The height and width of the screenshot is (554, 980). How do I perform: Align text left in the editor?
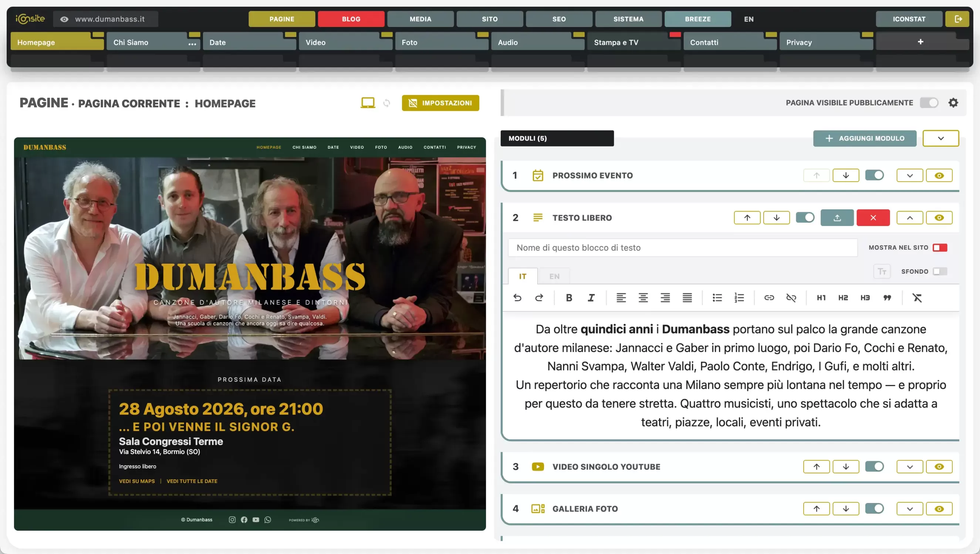coord(621,298)
